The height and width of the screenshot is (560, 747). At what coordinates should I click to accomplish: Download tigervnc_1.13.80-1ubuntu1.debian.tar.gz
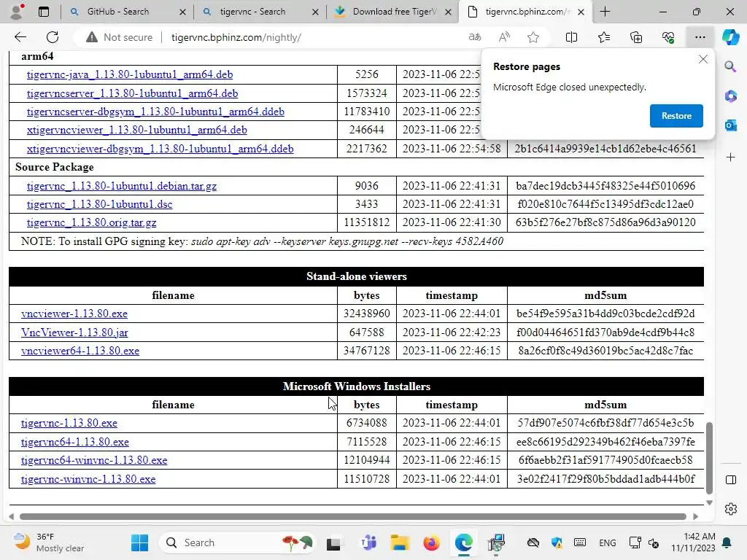click(122, 186)
